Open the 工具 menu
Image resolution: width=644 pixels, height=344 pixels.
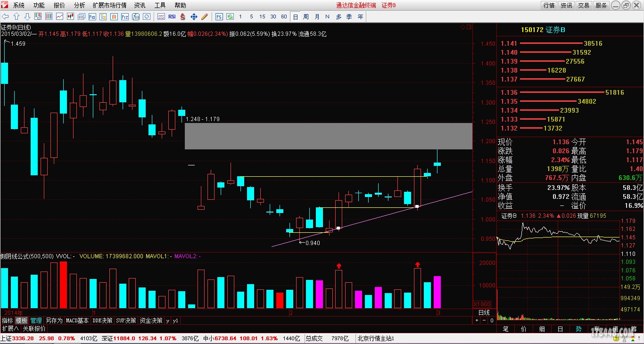click(x=160, y=5)
